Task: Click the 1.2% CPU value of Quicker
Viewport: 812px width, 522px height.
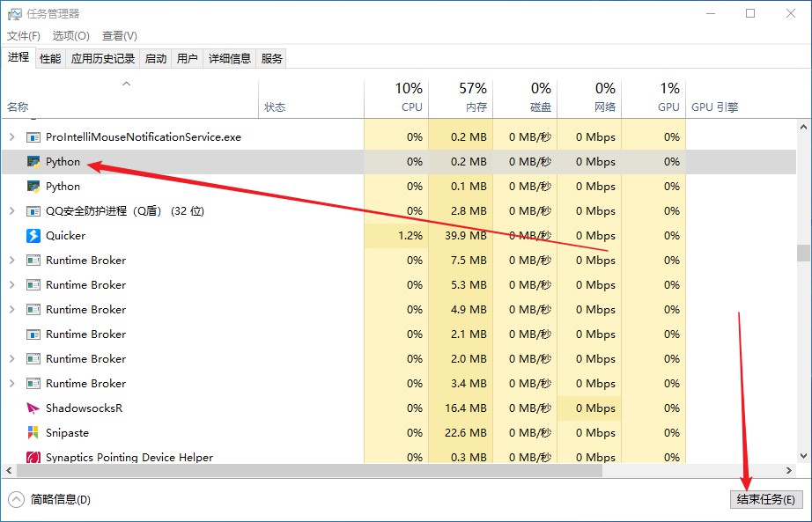Action: coord(410,236)
